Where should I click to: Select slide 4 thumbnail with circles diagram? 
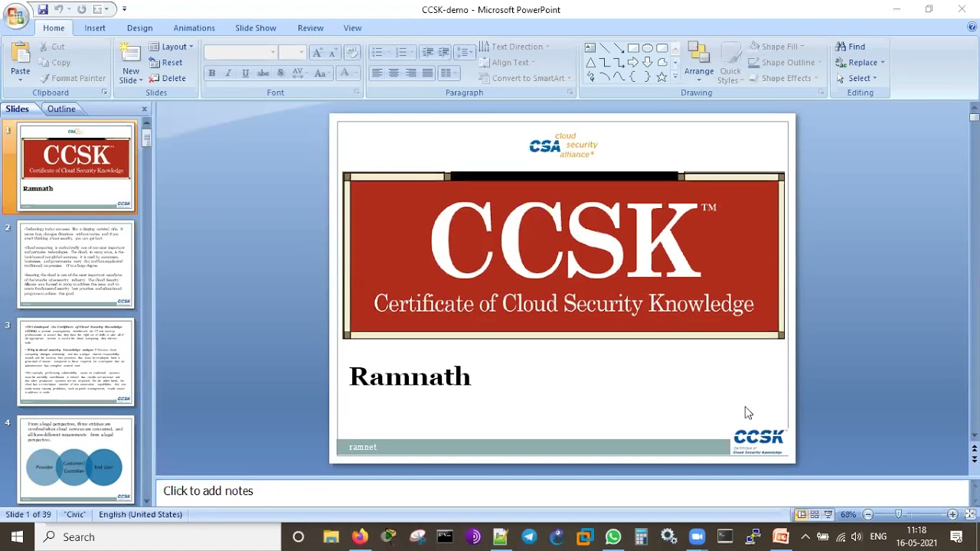(76, 458)
